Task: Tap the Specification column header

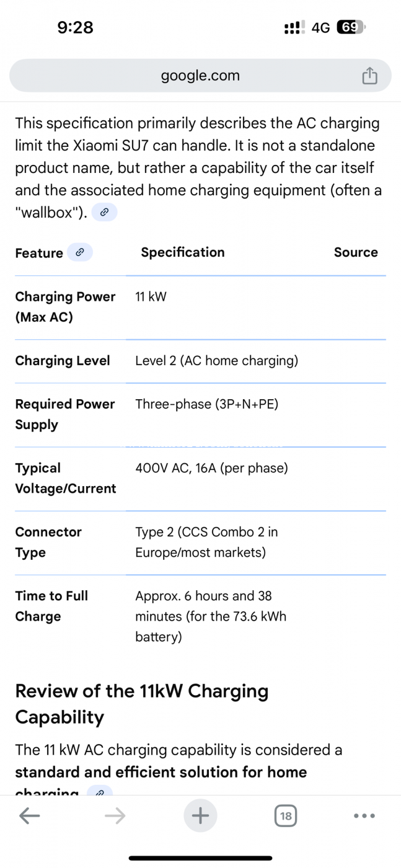Action: (183, 252)
